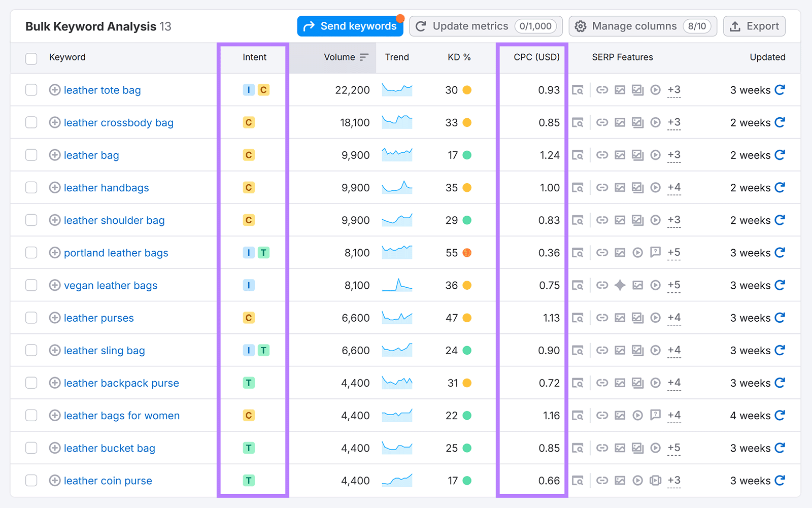
Task: Click the sitelinks link icon for leather bag
Action: coord(602,155)
